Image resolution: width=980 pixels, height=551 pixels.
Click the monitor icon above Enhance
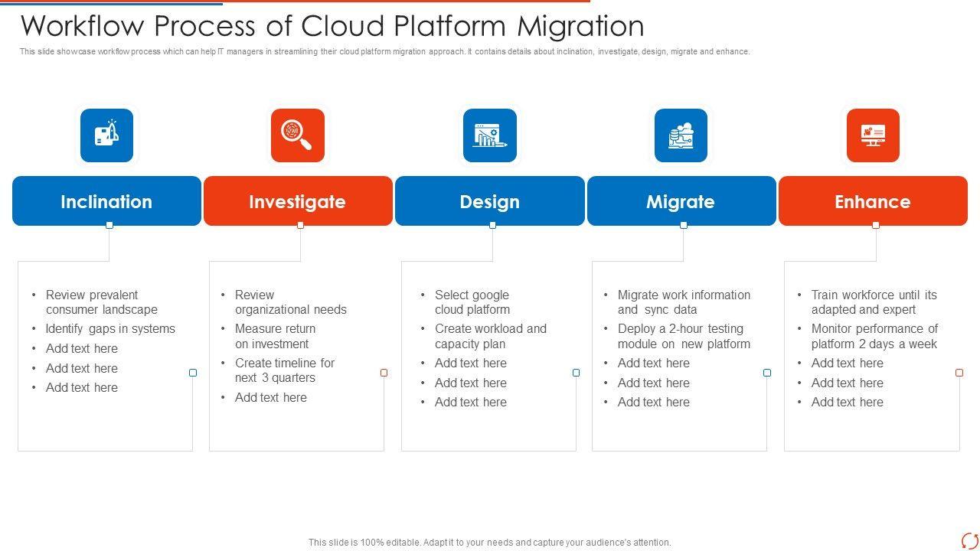[873, 135]
